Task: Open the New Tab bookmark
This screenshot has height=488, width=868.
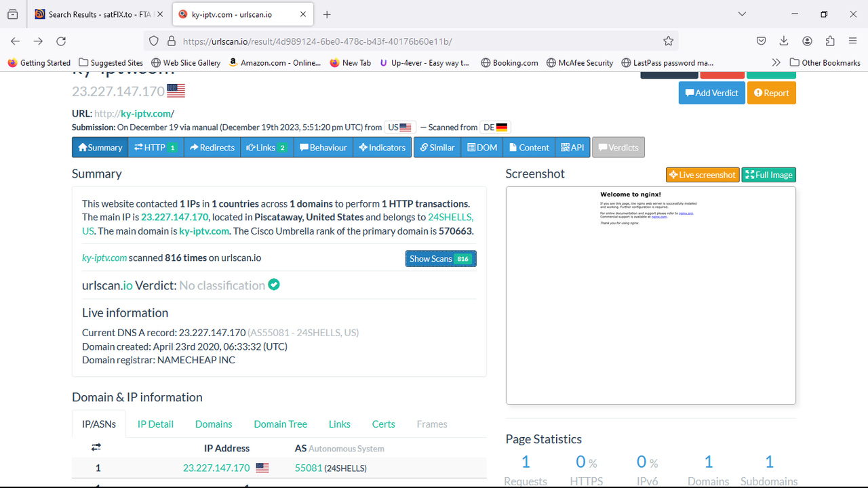Action: 350,62
